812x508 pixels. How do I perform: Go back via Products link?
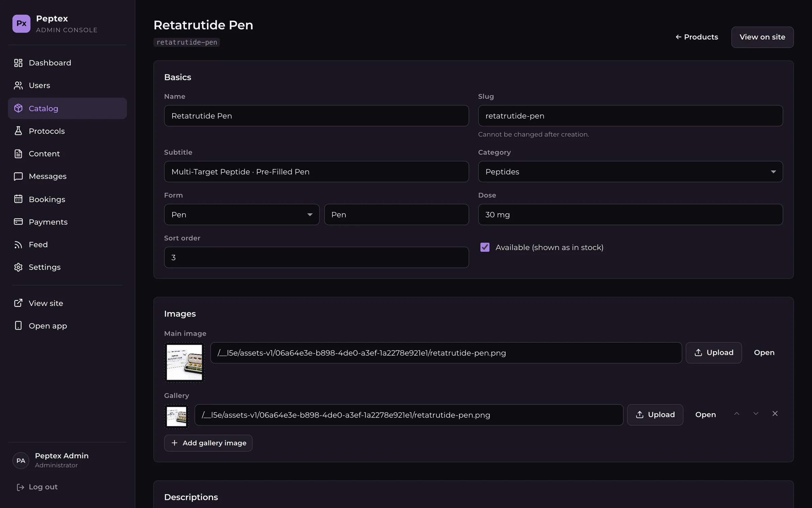[697, 37]
